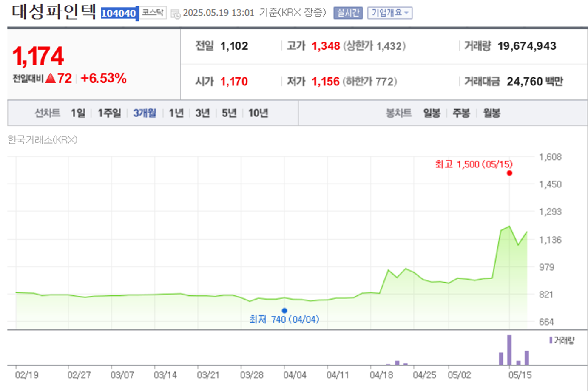
Task: Select the 1일 line chart period
Action: coord(78,113)
